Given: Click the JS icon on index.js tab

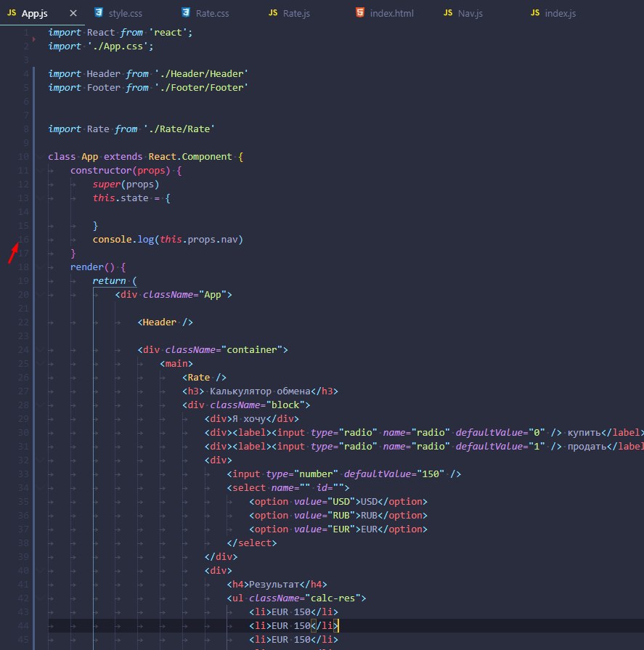Looking at the screenshot, I should pos(535,13).
